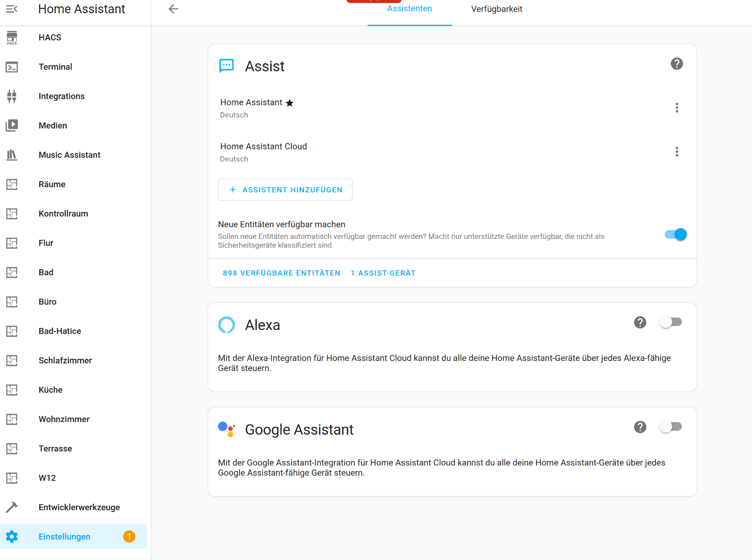This screenshot has height=560, width=752.
Task: Click the Flur floor plan icon
Action: (12, 243)
